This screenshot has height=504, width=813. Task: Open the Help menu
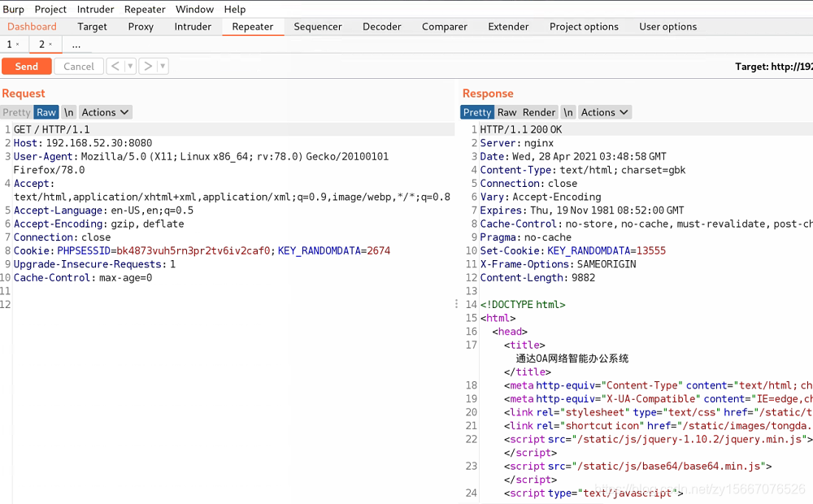[235, 9]
